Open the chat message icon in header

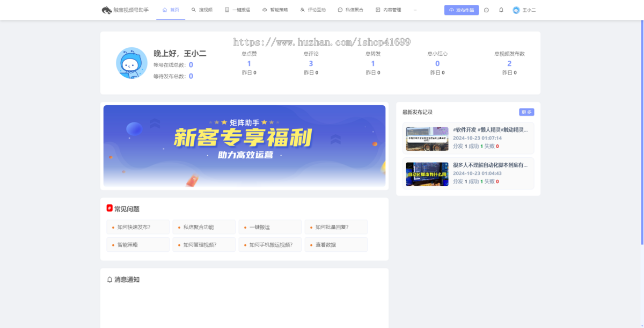[486, 10]
